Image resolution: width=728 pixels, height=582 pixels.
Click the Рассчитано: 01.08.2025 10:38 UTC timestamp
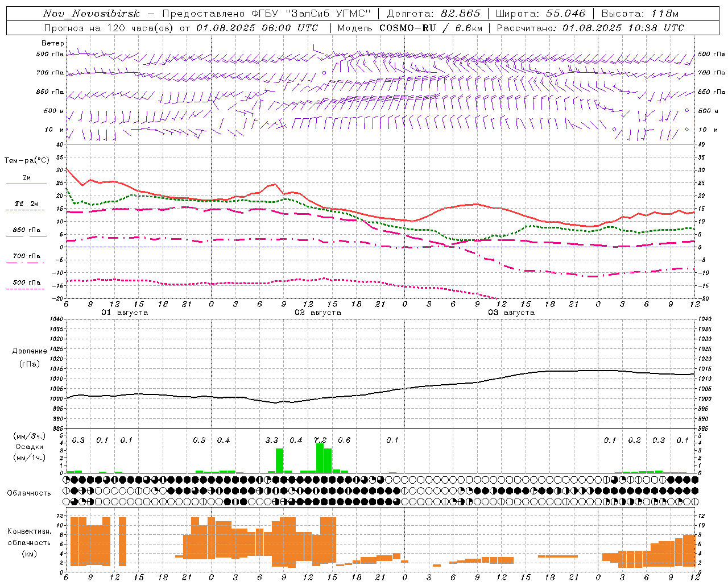pos(590,28)
